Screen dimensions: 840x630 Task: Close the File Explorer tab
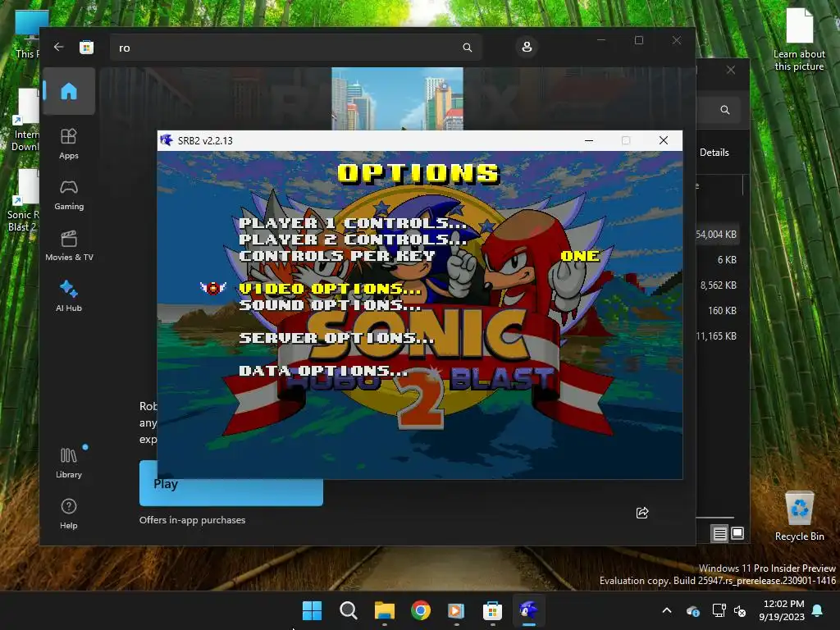tap(731, 71)
